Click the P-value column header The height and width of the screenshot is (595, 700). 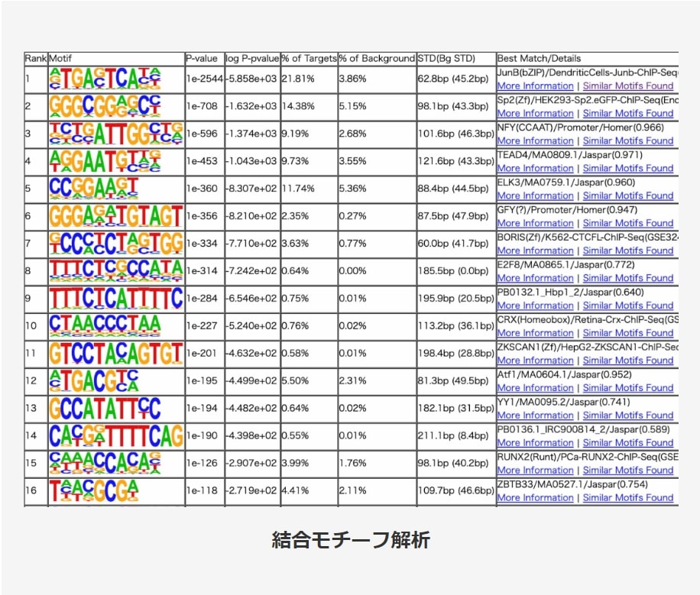[202, 58]
